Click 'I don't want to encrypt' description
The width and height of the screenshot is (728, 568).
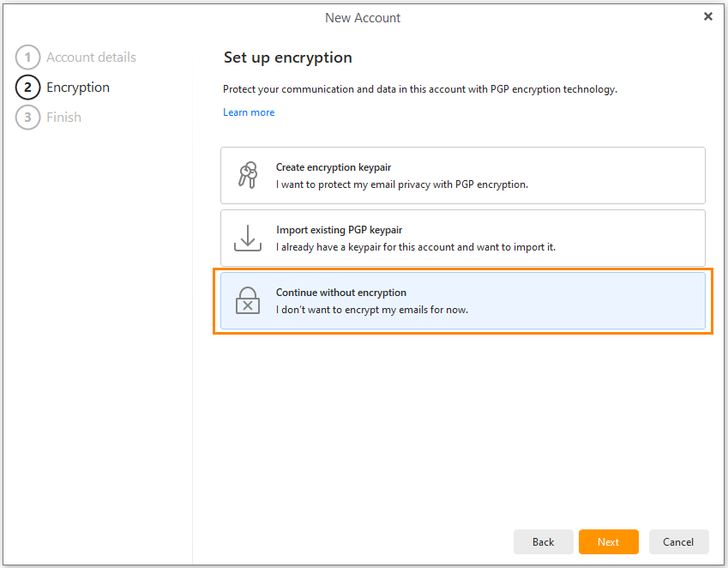[x=372, y=310]
